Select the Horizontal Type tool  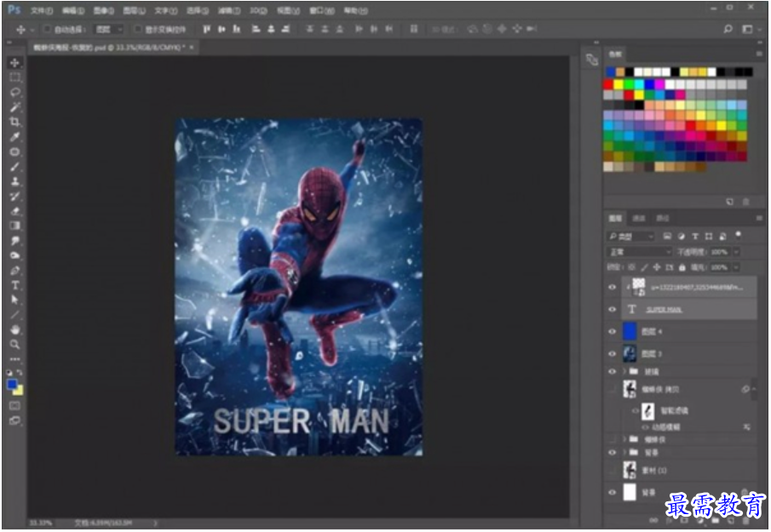tap(14, 285)
